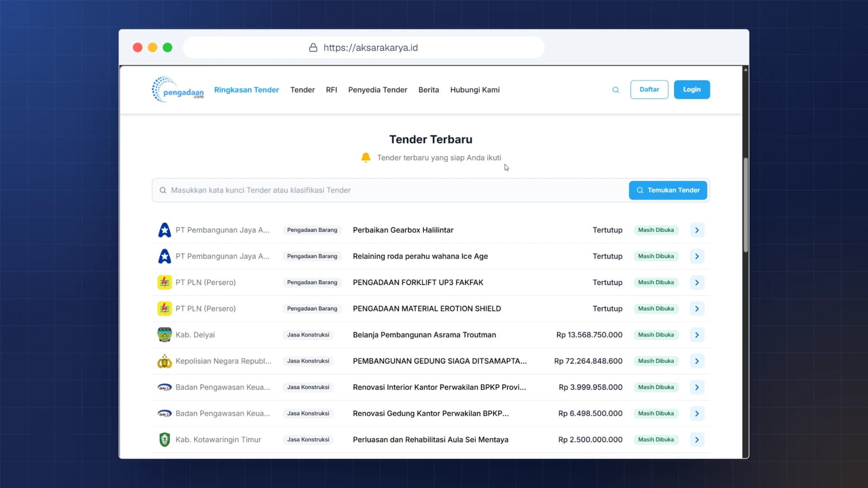
Task: Click Jaya Ancol logo on Gearbox Halilintar row
Action: pyautogui.click(x=165, y=230)
